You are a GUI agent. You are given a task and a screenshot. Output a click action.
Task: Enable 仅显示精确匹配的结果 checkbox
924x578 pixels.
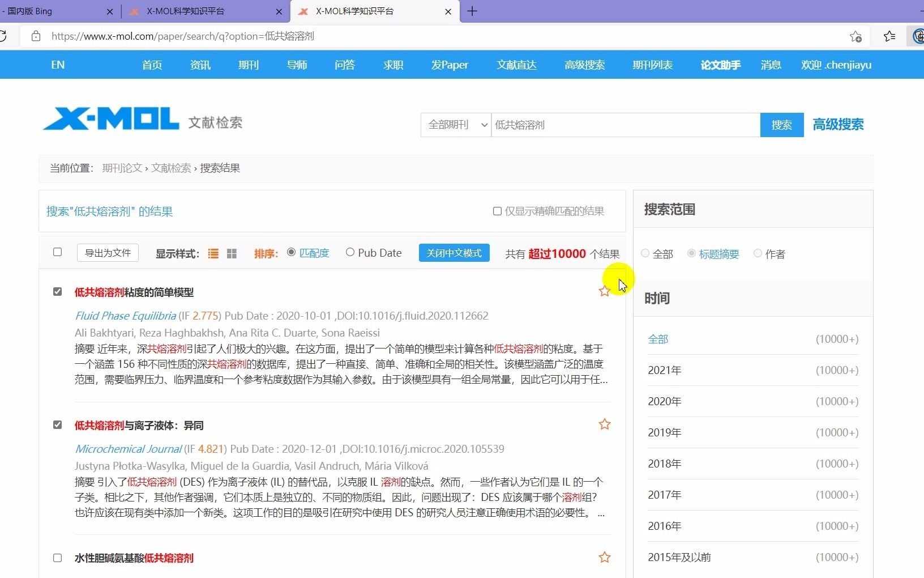[497, 211]
